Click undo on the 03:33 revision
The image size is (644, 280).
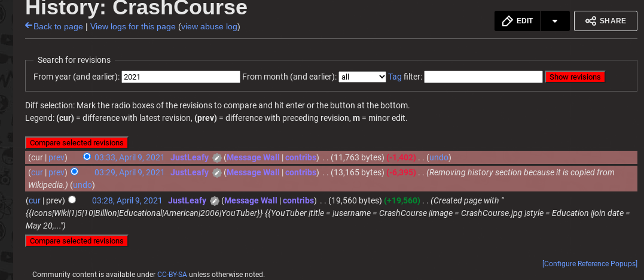pyautogui.click(x=439, y=157)
